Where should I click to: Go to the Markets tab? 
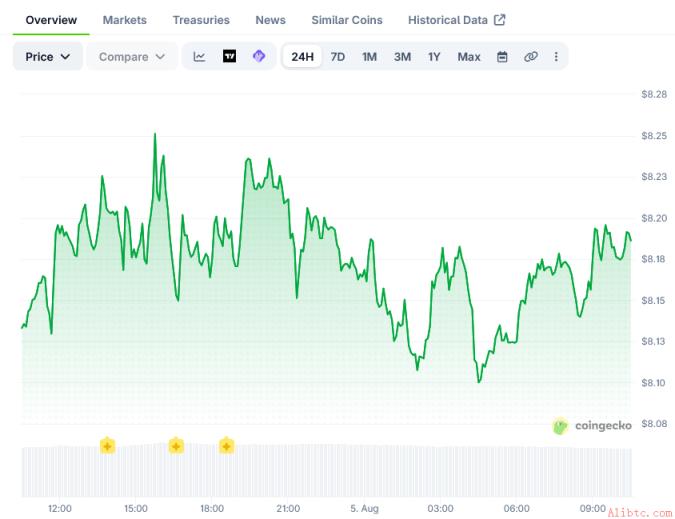tap(124, 20)
